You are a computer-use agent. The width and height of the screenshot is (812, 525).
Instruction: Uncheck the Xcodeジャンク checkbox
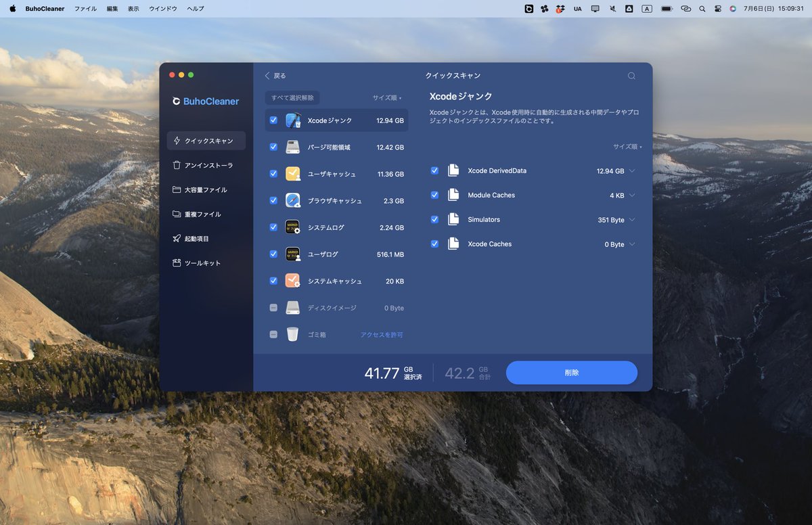click(273, 120)
